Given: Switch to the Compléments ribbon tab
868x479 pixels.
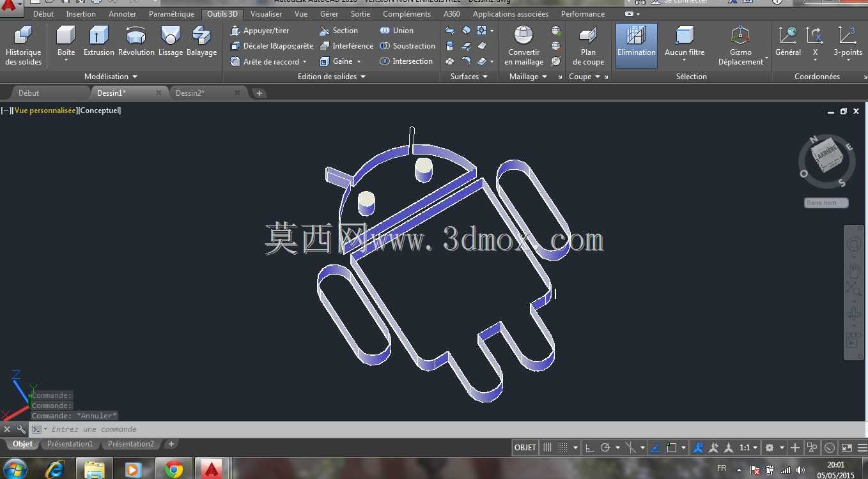Looking at the screenshot, I should click(x=407, y=13).
